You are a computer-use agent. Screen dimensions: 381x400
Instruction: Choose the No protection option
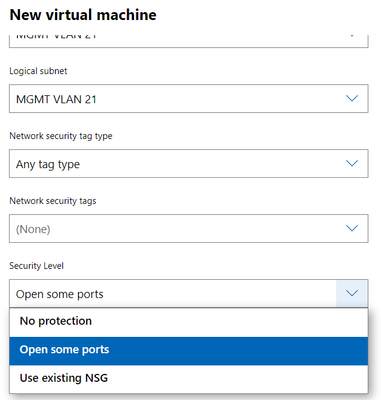[189, 322]
